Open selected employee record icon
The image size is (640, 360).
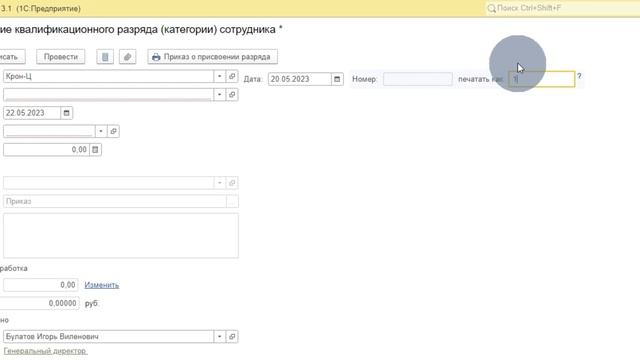232,95
